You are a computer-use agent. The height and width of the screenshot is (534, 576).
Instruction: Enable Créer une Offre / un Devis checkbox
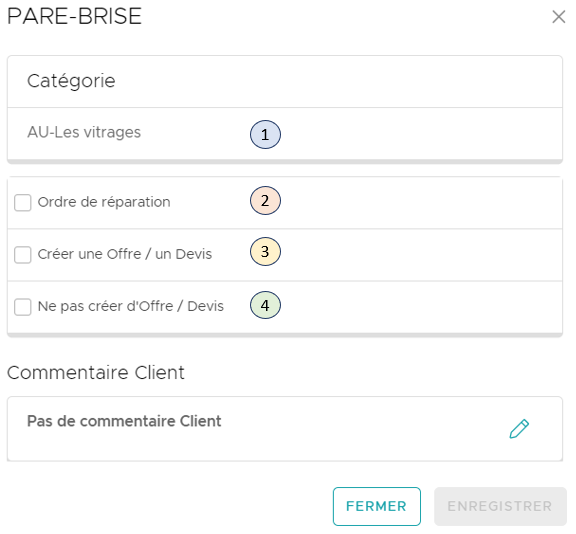(x=22, y=255)
